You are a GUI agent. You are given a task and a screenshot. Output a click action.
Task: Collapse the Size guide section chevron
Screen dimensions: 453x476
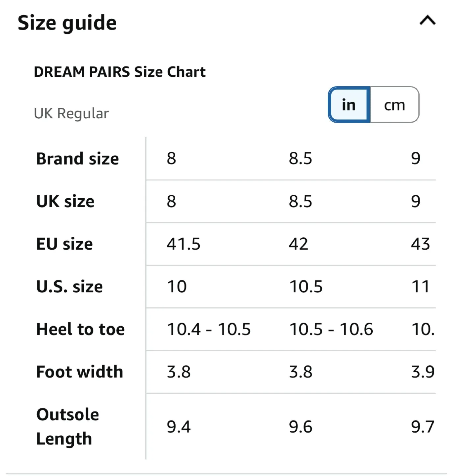click(x=427, y=20)
